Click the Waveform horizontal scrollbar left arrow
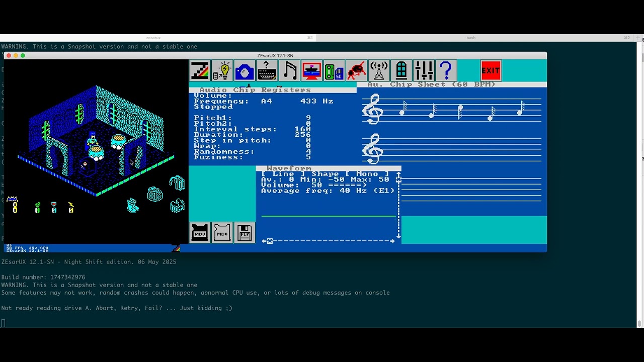Screen dimensions: 644x362 pos(264,241)
